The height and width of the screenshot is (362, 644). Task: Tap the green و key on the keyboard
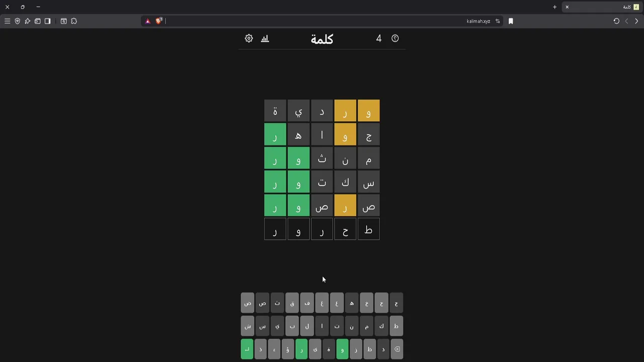point(342,349)
